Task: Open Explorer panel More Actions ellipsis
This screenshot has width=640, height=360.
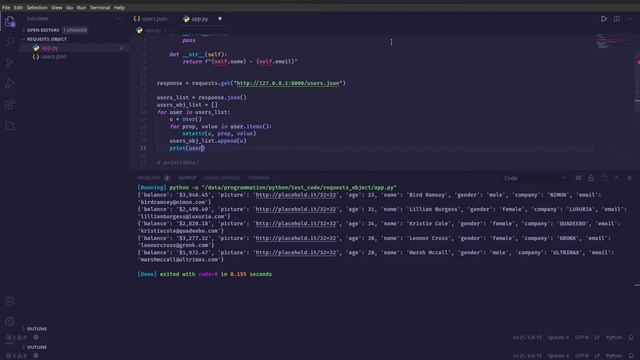Action: (x=119, y=19)
